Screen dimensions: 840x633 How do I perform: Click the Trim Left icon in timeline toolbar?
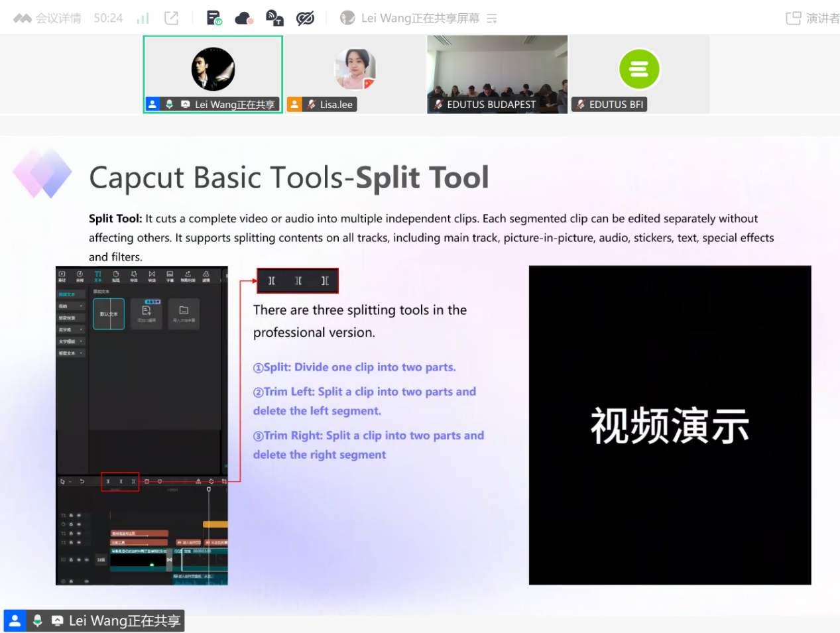click(121, 481)
